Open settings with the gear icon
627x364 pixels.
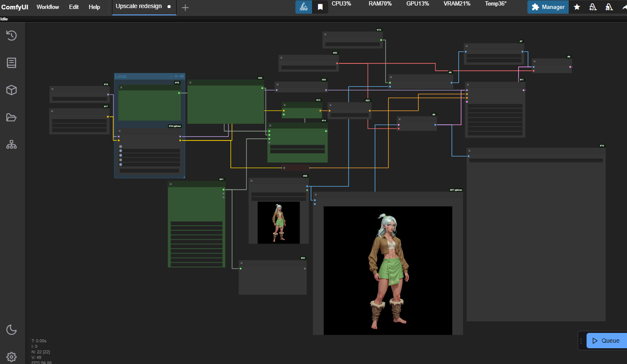coord(11,357)
